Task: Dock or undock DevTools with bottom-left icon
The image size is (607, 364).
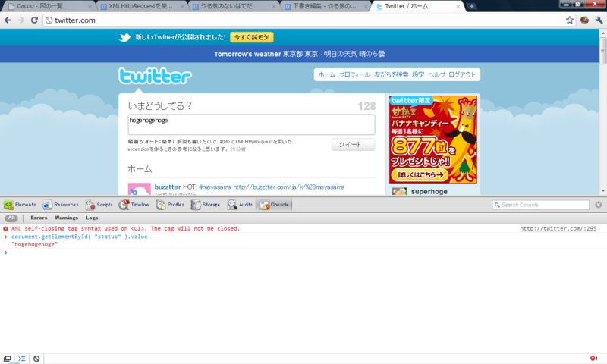Action: [x=7, y=359]
